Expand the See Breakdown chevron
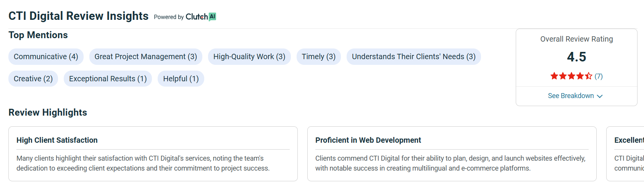 600,96
